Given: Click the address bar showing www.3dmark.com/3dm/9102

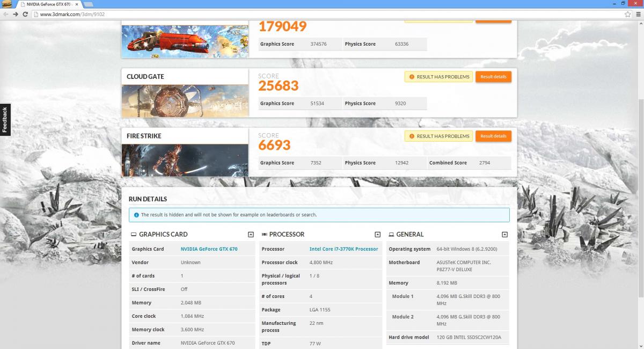Looking at the screenshot, I should point(327,14).
